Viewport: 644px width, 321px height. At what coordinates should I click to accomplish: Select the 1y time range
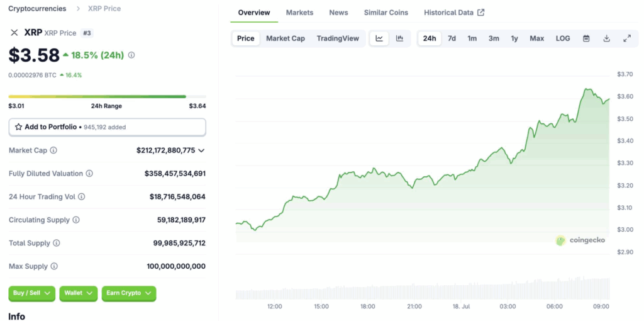point(514,38)
